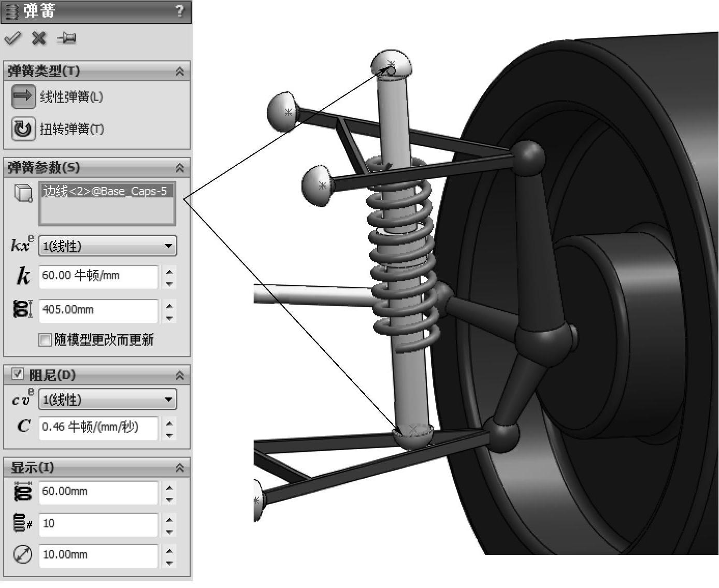Select the torsional spring type icon
This screenshot has width=719, height=588.
23,128
